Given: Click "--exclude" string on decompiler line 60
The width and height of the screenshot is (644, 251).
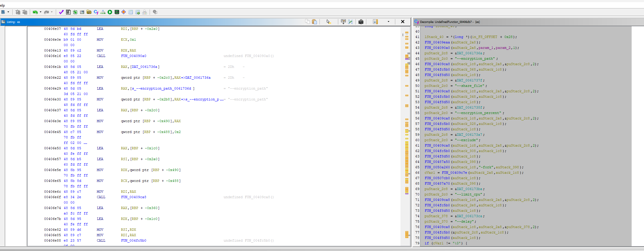Looking at the screenshot, I should 467,140.
